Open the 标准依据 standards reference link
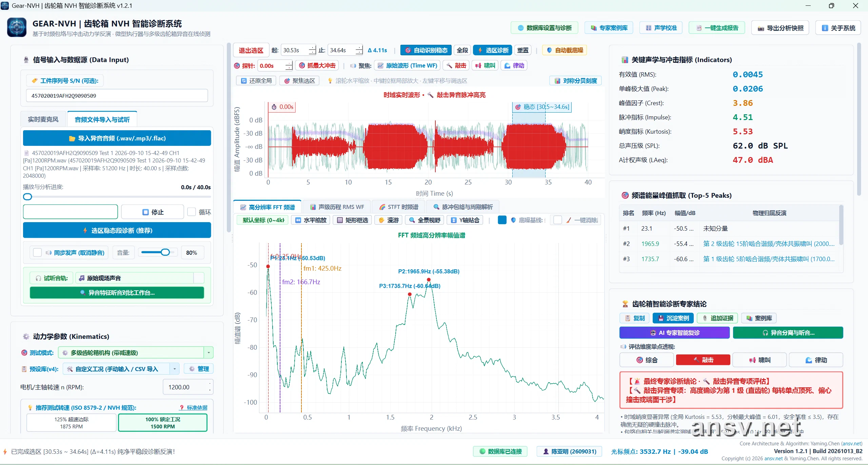Screen dimensions: 868x465 [193, 408]
